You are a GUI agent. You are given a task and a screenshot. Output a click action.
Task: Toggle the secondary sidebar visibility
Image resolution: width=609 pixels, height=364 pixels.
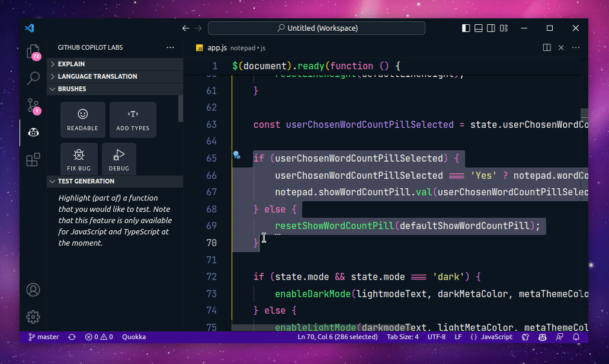[491, 28]
